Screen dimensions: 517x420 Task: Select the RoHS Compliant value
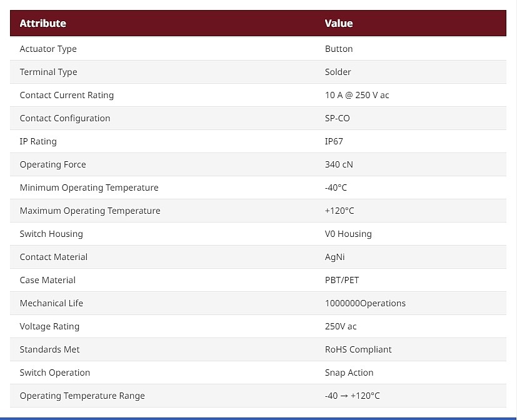(x=358, y=349)
